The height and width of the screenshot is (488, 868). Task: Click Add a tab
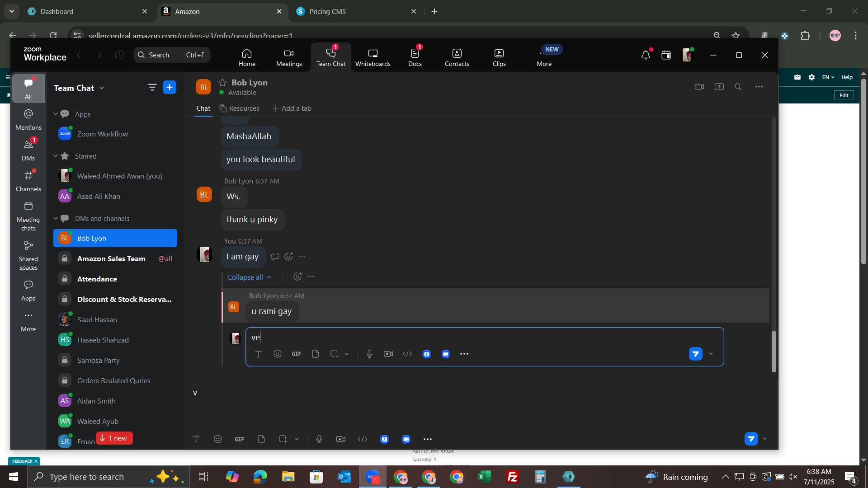click(292, 108)
